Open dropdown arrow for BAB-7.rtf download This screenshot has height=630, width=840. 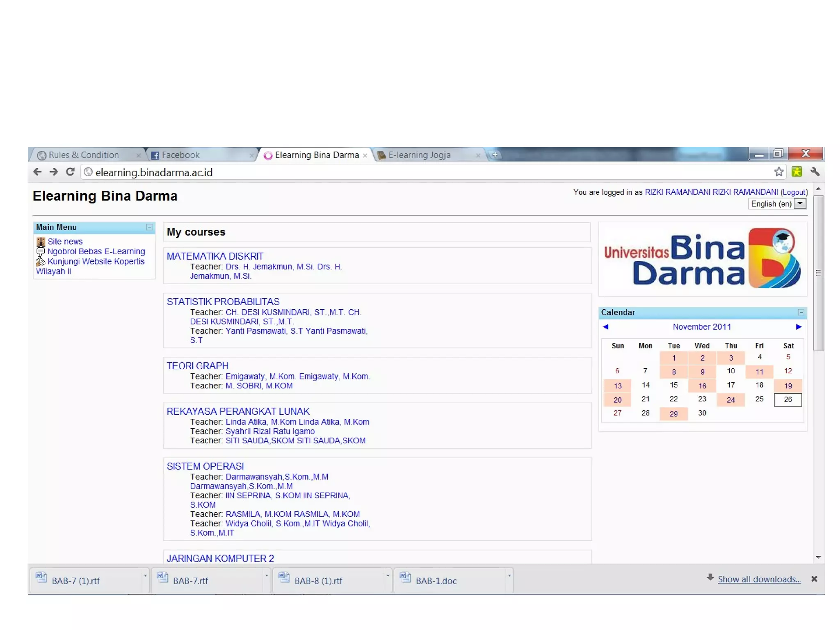pyautogui.click(x=266, y=576)
